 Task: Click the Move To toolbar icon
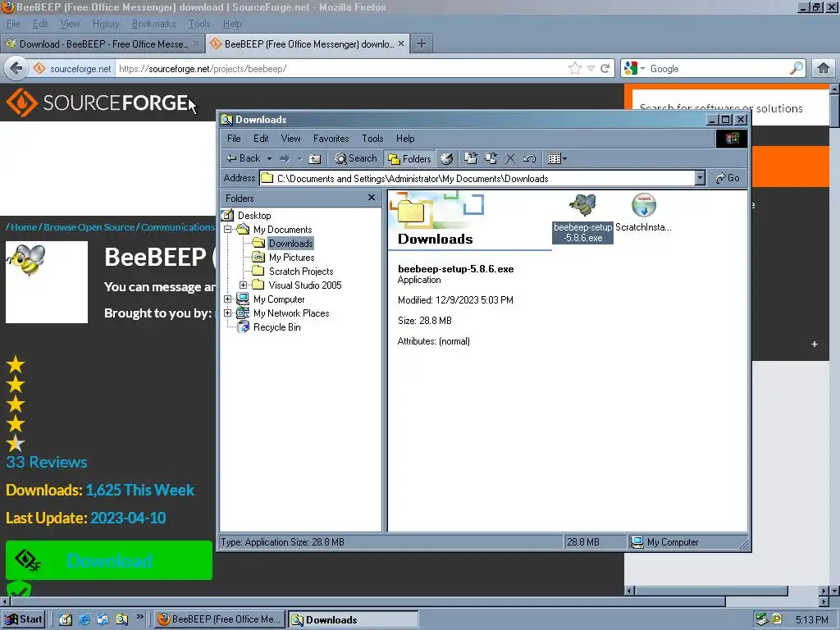coord(470,158)
